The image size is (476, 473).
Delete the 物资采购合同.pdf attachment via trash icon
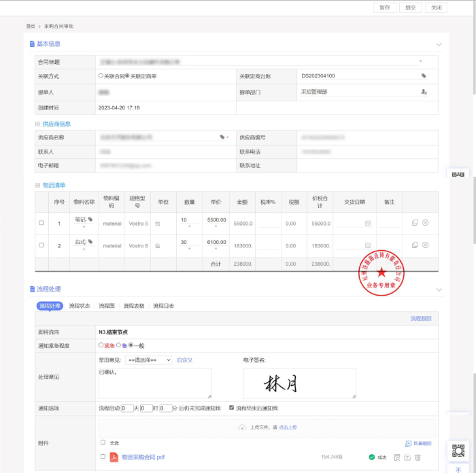coord(418,457)
